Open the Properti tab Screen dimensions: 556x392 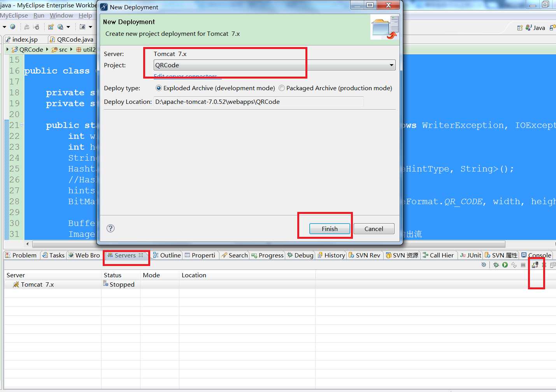click(x=200, y=255)
